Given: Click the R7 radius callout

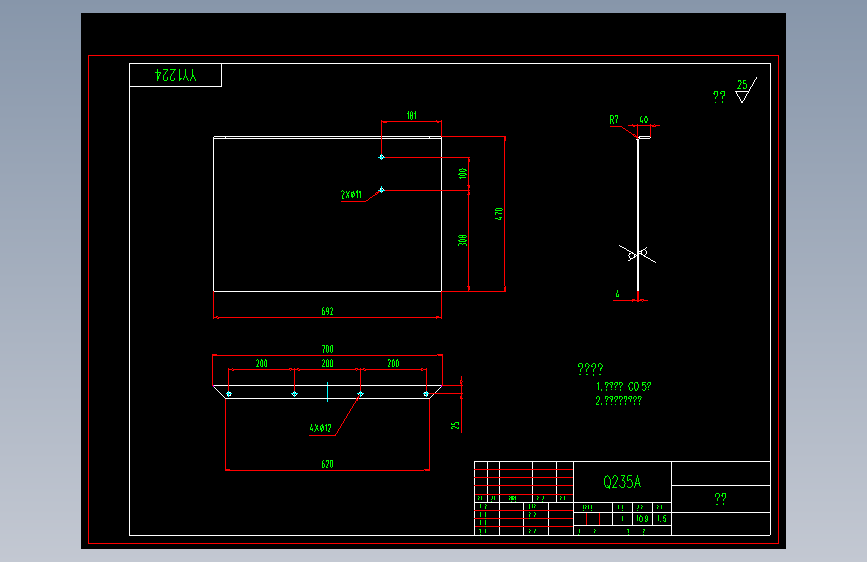Looking at the screenshot, I should pyautogui.click(x=614, y=119).
